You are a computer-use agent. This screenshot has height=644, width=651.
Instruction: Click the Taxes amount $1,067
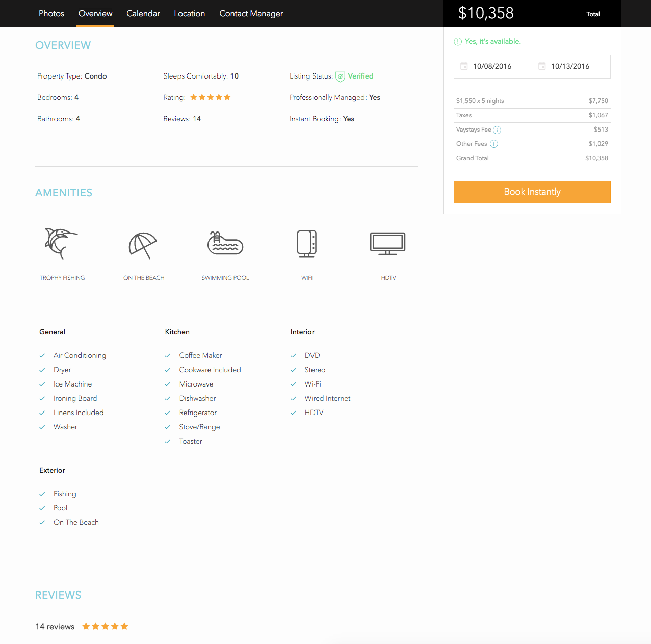tap(598, 115)
